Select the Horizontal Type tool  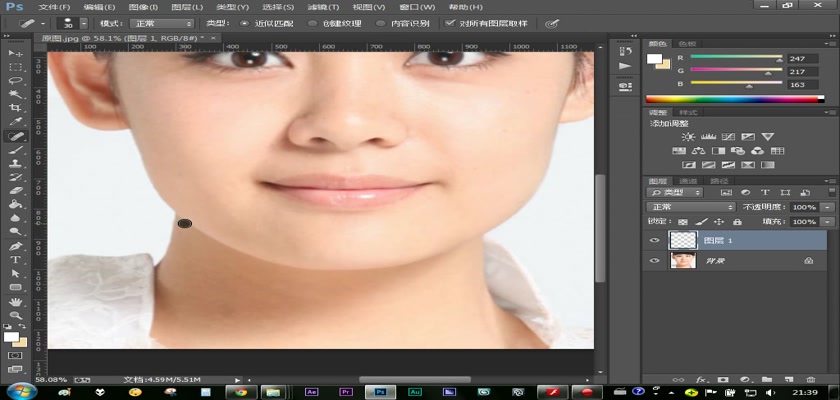point(16,260)
